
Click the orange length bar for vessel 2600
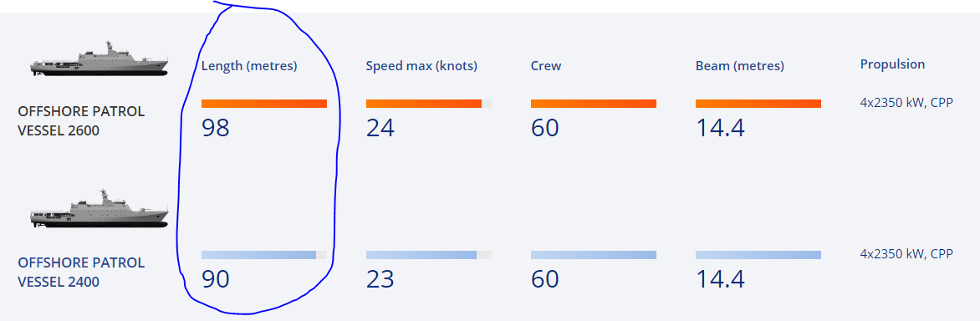coord(263,104)
